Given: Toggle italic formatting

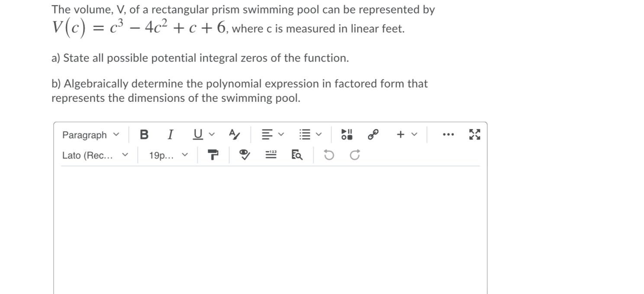Looking at the screenshot, I should pyautogui.click(x=170, y=135).
